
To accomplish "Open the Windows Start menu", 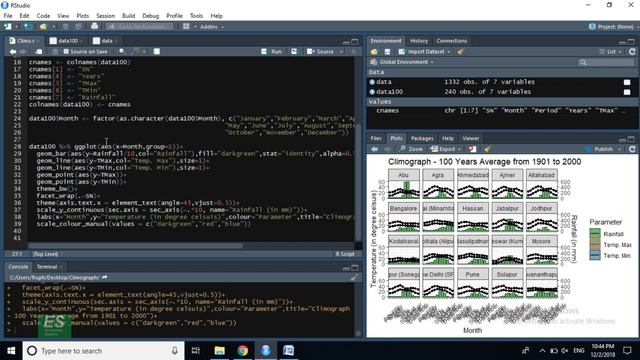I will click(x=11, y=351).
